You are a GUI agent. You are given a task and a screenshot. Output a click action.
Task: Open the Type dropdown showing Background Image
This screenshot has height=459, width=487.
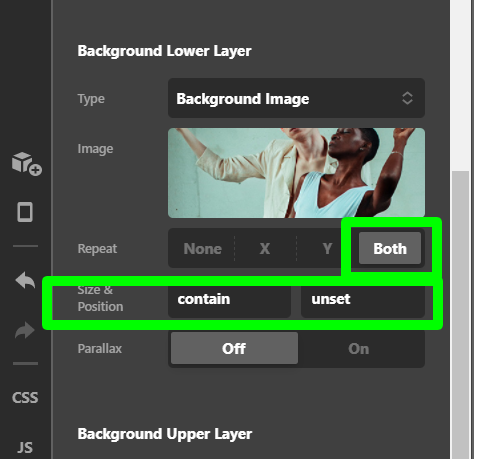[x=296, y=98]
